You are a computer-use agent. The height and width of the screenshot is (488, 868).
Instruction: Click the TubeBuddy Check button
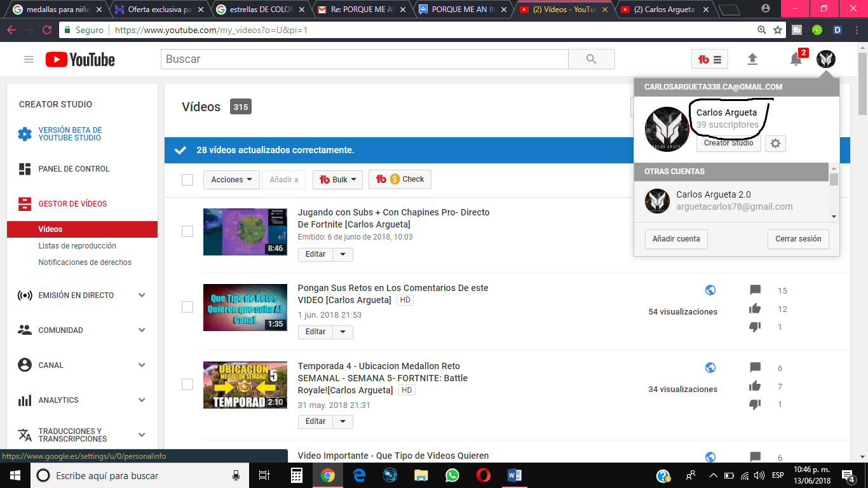pos(400,180)
